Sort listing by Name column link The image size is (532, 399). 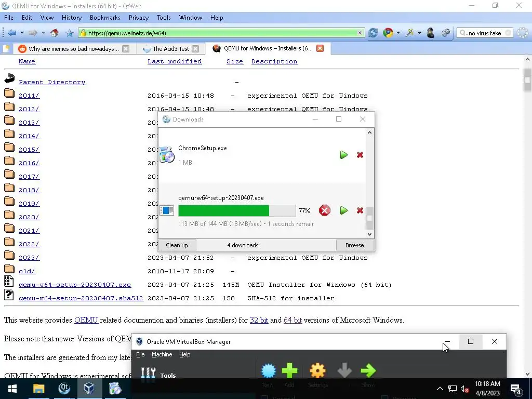click(x=27, y=61)
